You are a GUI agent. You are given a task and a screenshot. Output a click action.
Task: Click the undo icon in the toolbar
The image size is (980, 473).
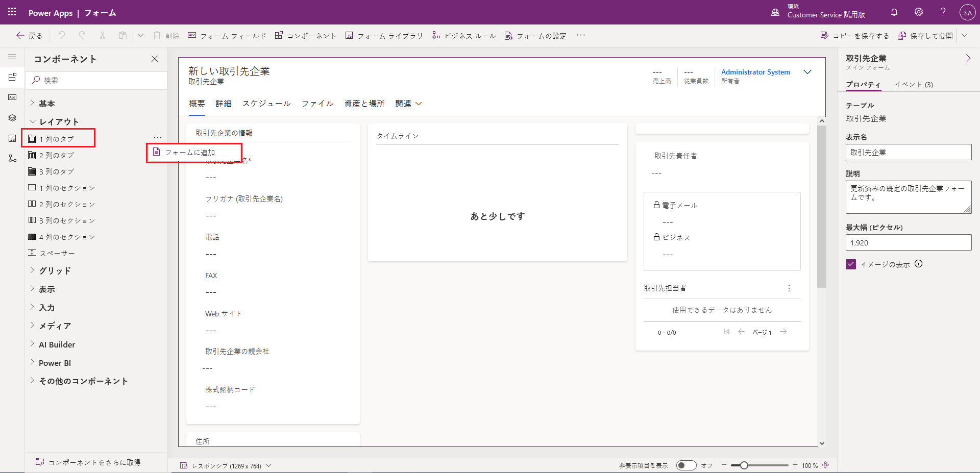[61, 35]
